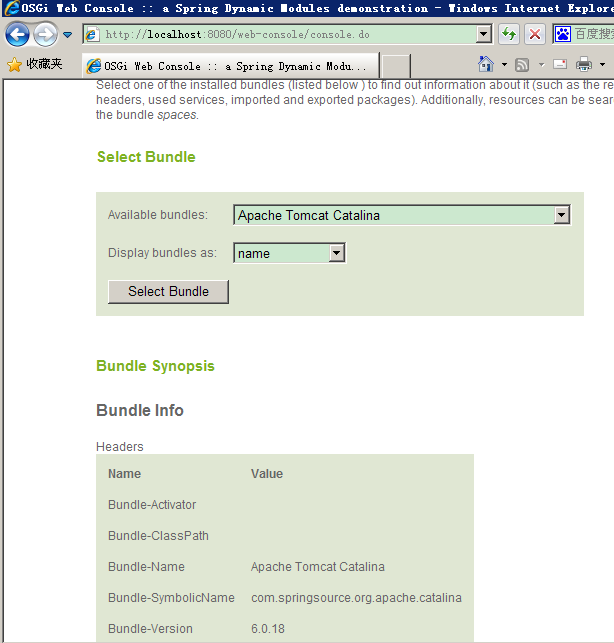Screen dimensions: 614x643
Task: Go back with the browser Back arrow
Action: click(17, 34)
